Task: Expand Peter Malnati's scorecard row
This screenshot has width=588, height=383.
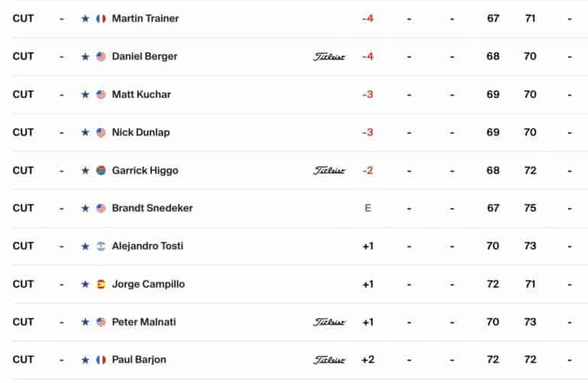Action: point(300,322)
